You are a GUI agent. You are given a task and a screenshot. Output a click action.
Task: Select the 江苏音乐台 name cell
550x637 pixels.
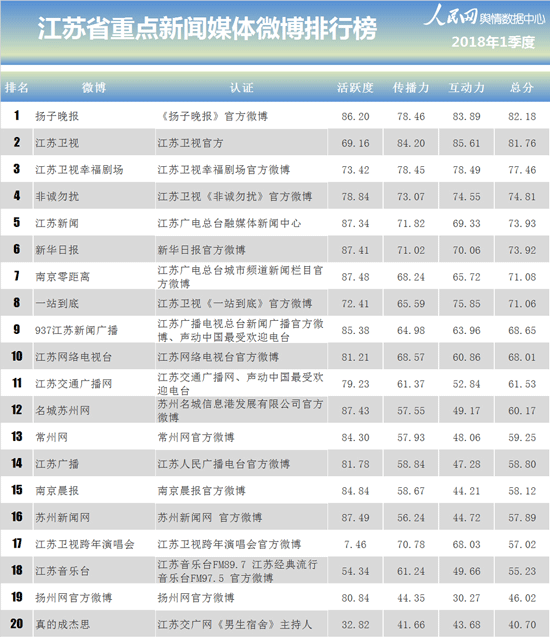[x=93, y=571]
